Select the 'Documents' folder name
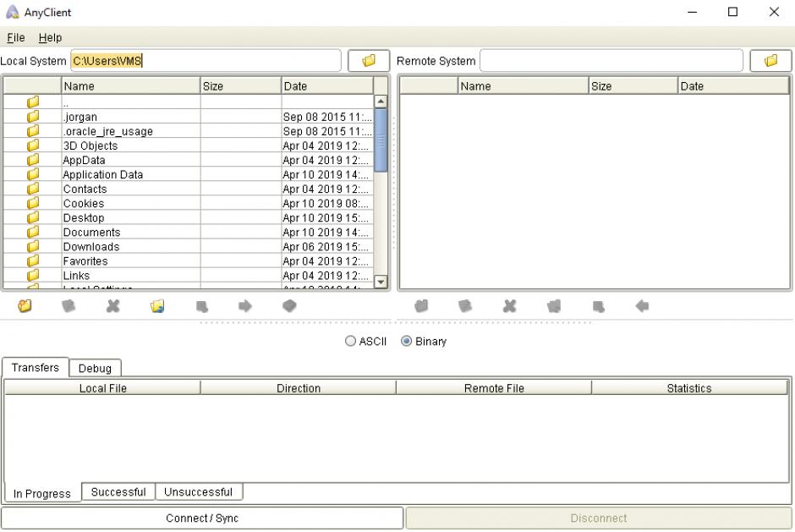Screen dimensions: 795x532 click(x=92, y=233)
